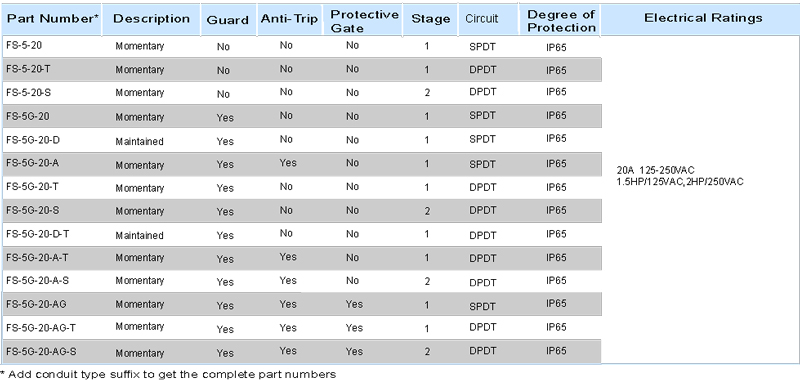Select the 20A 125-250VAC ratings text
800x380 pixels.
pyautogui.click(x=656, y=170)
